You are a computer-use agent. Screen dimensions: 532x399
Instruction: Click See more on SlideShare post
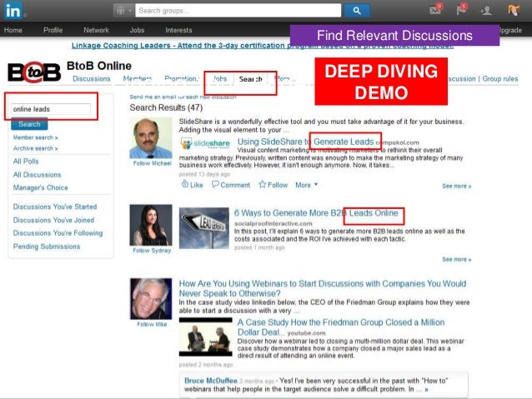[x=456, y=186]
